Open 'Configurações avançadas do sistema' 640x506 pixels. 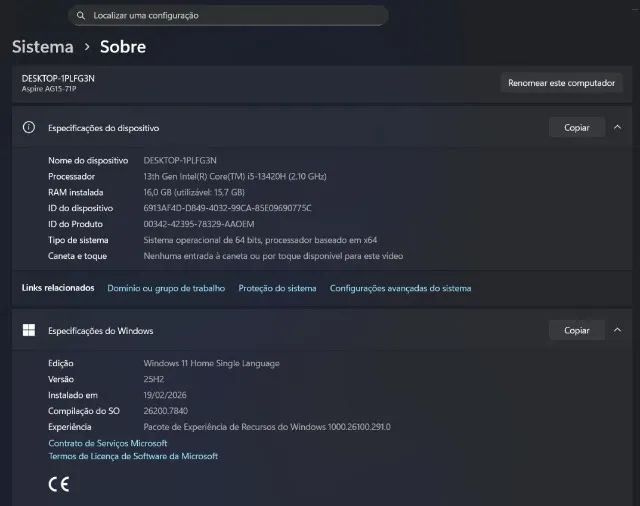[400, 288]
